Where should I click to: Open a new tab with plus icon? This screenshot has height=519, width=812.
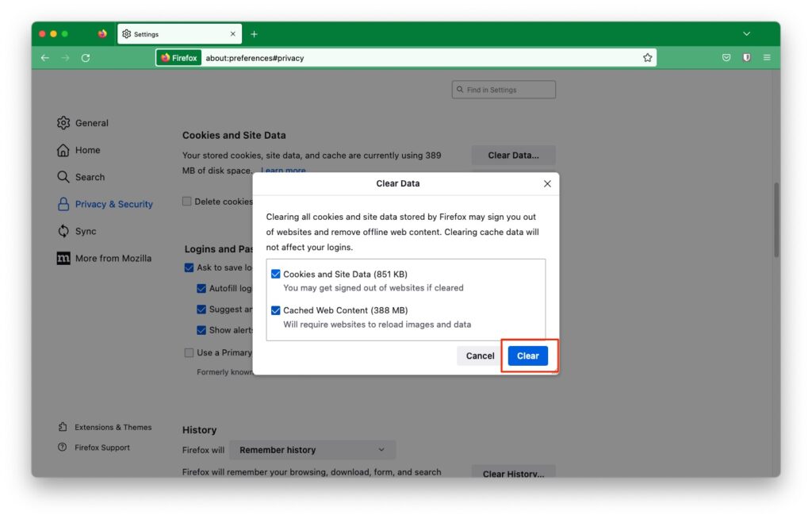click(255, 34)
